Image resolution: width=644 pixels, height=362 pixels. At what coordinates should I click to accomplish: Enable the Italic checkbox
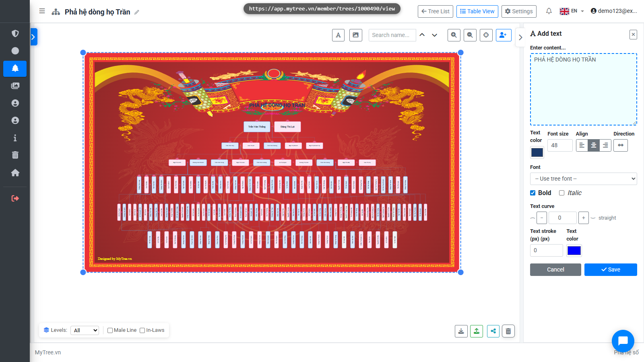pos(562,193)
